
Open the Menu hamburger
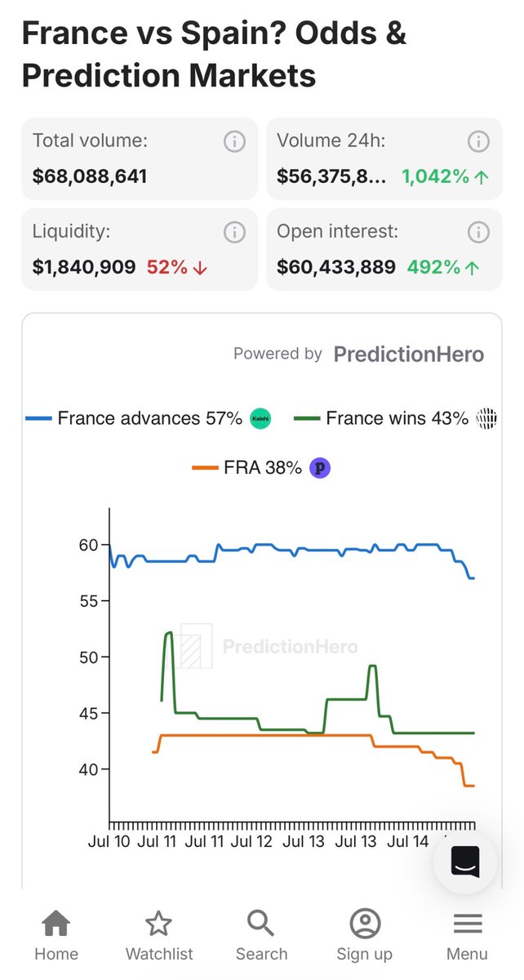(x=467, y=937)
